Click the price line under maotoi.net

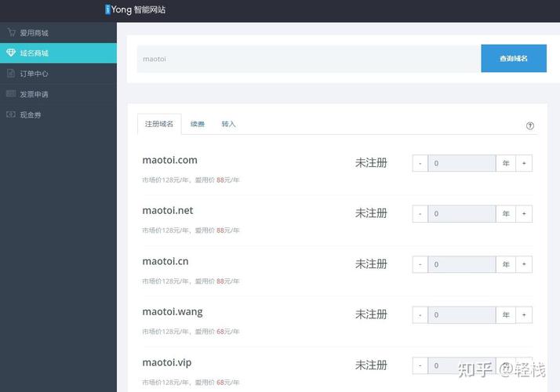191,230
